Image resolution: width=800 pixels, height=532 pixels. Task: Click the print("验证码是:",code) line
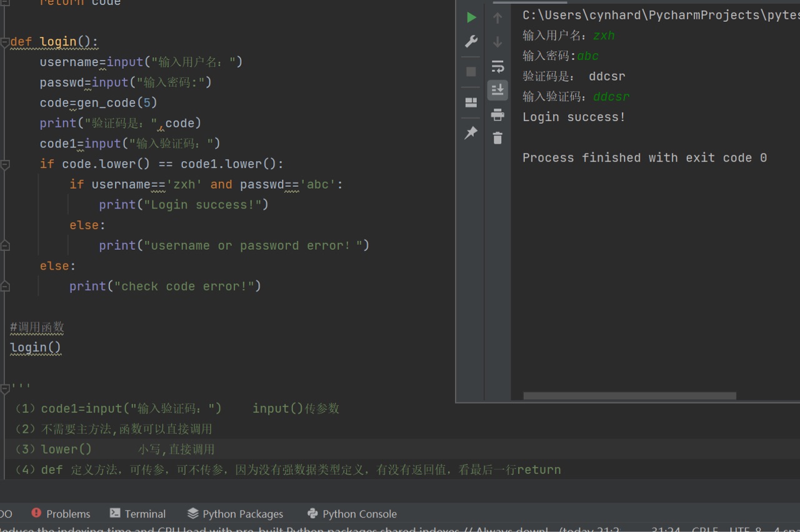pos(121,124)
